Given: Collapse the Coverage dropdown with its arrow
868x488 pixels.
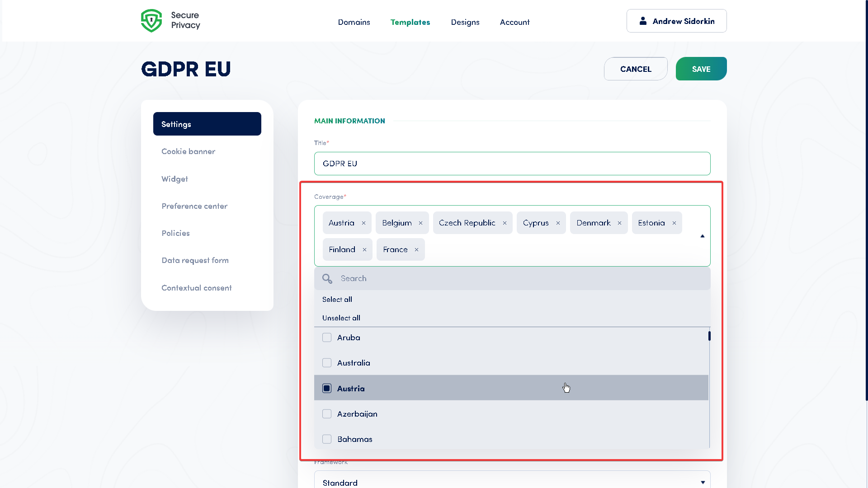Looking at the screenshot, I should pos(702,235).
